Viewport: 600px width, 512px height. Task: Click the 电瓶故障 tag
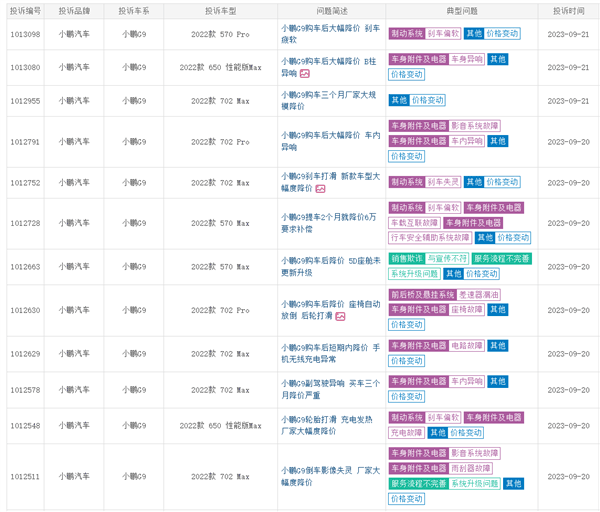click(468, 345)
